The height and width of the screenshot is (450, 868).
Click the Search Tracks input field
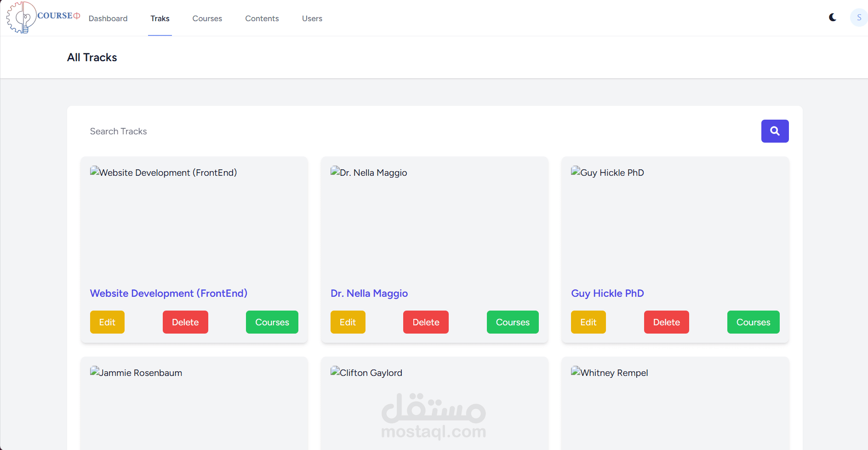coord(421,131)
